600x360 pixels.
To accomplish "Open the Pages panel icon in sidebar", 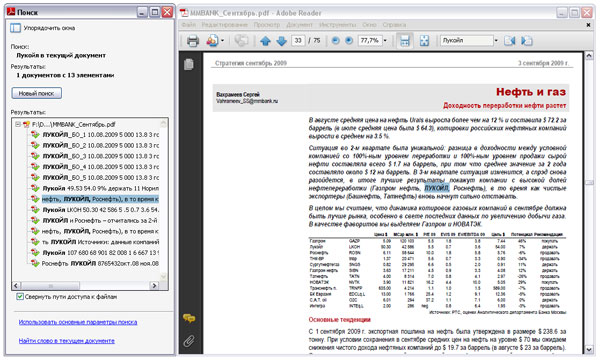I will 188,64.
